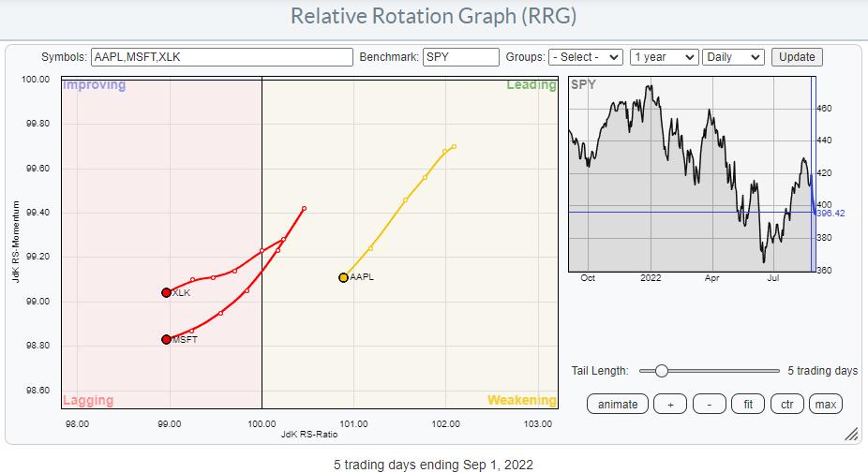
Task: Select the XLK red marker
Action: coord(167,292)
